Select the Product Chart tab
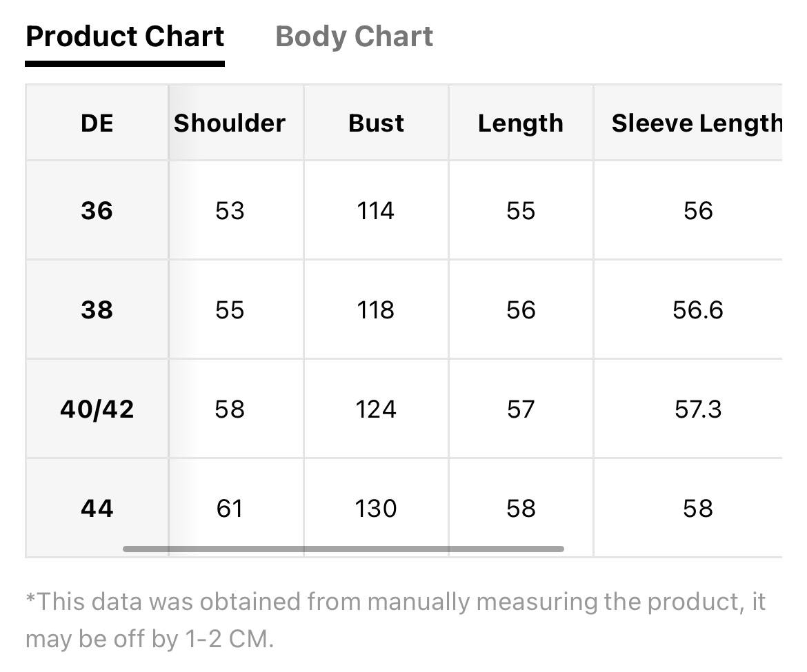This screenshot has height=672, width=807. point(125,37)
